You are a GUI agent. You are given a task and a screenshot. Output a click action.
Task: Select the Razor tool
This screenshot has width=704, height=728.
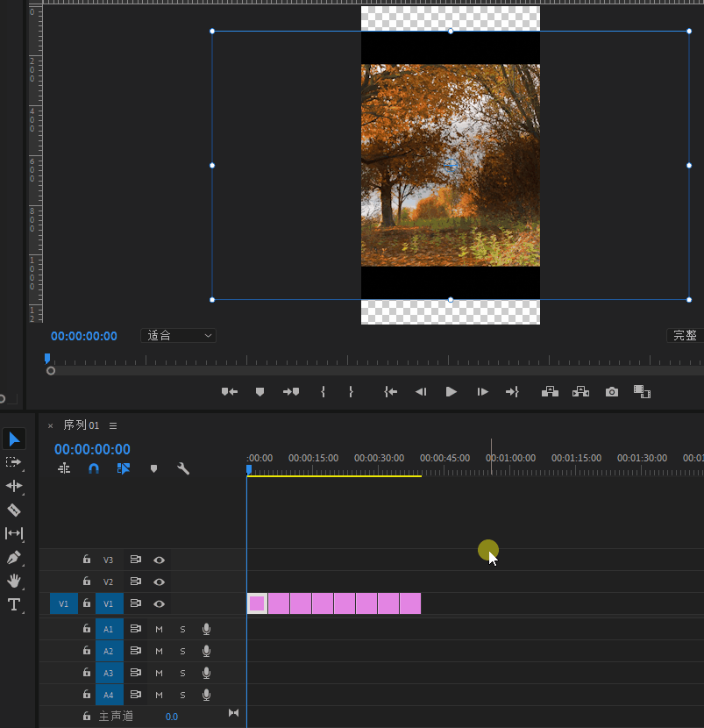point(14,510)
